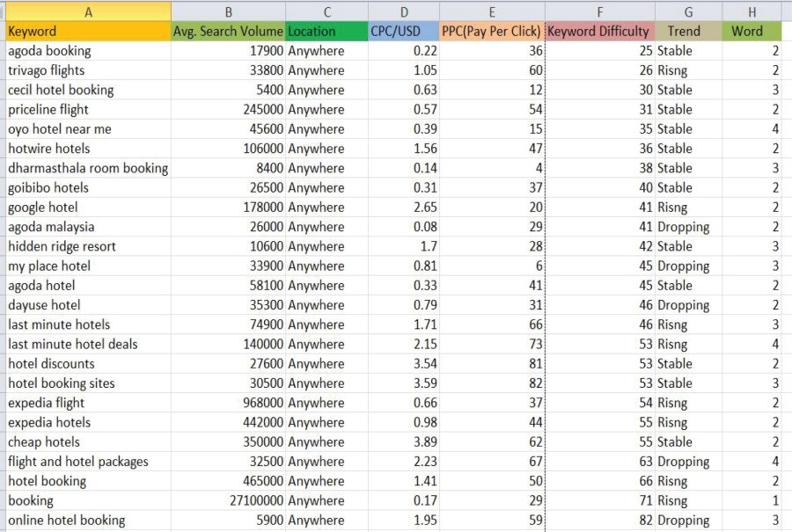
Task: Select column A header
Action: (x=88, y=11)
